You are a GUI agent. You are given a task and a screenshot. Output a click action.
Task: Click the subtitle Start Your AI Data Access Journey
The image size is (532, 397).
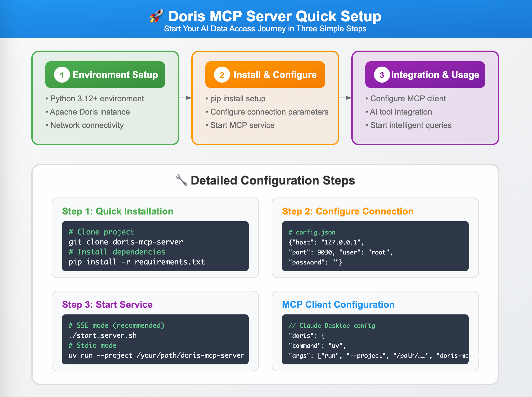[265, 29]
